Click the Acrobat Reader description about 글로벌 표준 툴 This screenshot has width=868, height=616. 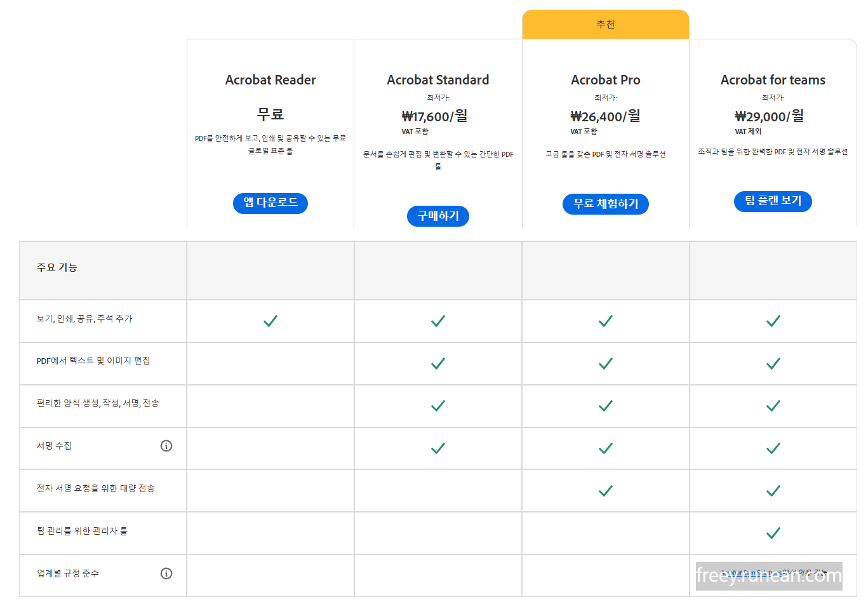pos(270,145)
